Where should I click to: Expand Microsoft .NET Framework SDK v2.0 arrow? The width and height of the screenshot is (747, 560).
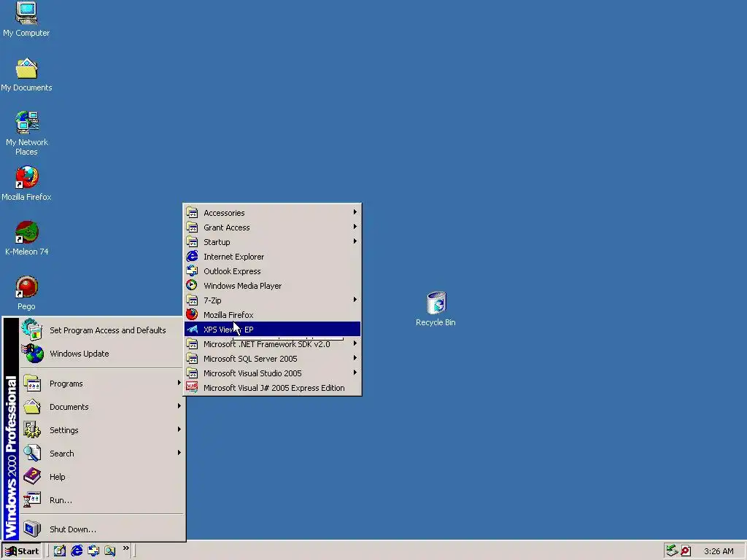(x=355, y=343)
